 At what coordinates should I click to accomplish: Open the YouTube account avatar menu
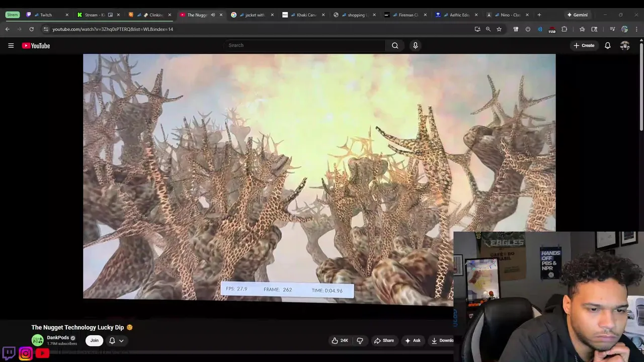pos(625,46)
